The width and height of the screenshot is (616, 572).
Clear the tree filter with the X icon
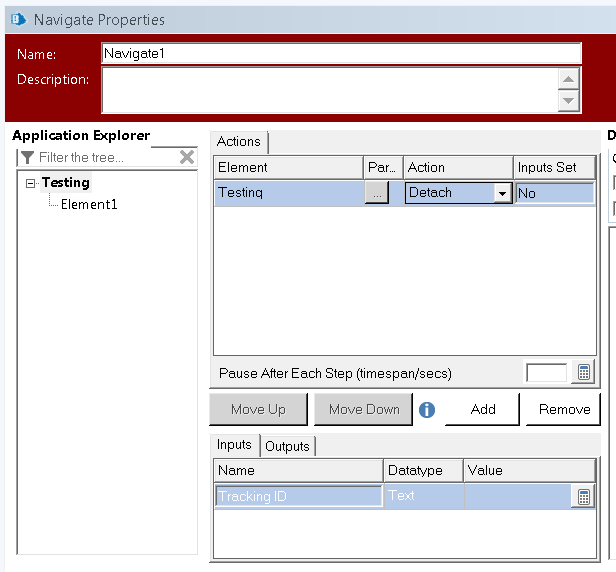pyautogui.click(x=187, y=157)
